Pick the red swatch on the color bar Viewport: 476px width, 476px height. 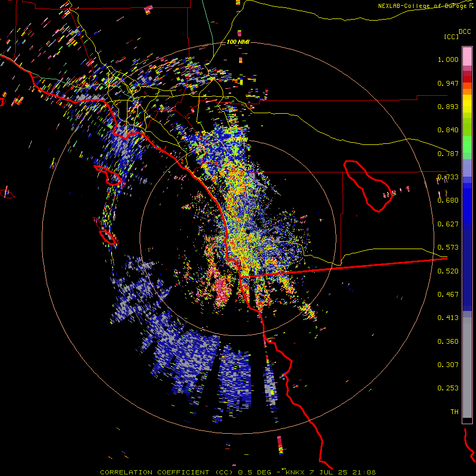pos(467,79)
